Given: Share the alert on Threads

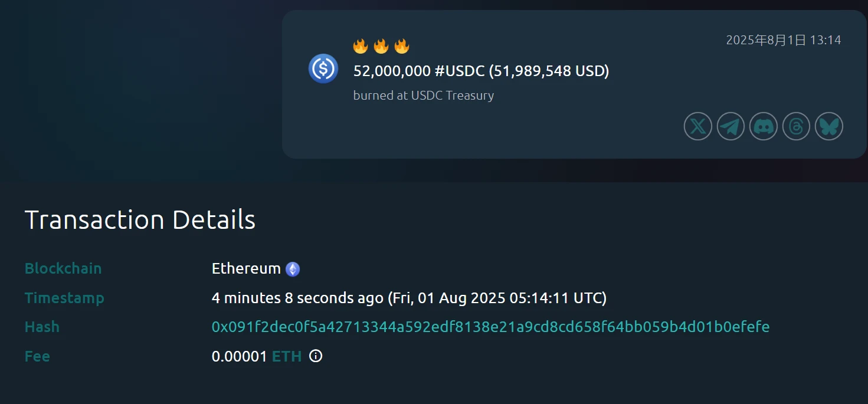Looking at the screenshot, I should pyautogui.click(x=796, y=126).
